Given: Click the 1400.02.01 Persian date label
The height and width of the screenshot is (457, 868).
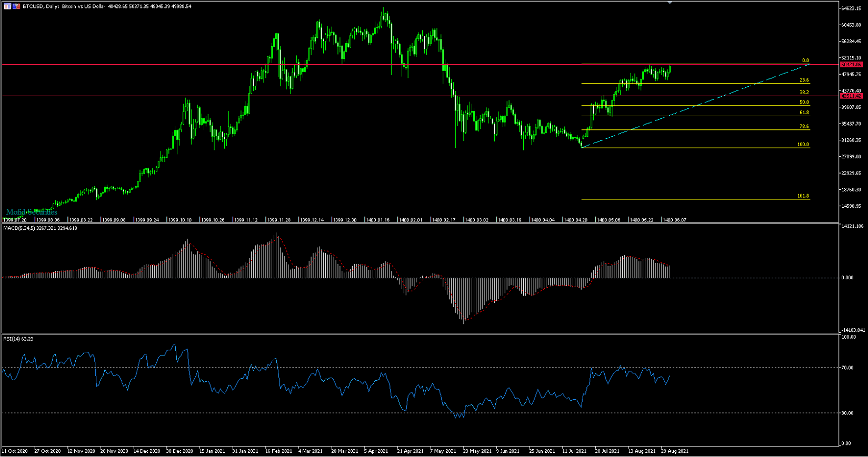Looking at the screenshot, I should pyautogui.click(x=411, y=220).
